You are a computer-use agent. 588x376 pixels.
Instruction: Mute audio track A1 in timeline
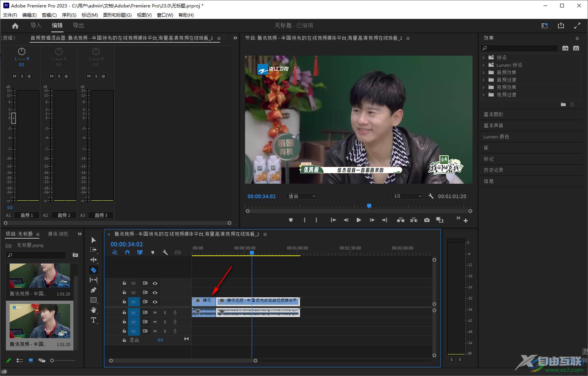[155, 313]
